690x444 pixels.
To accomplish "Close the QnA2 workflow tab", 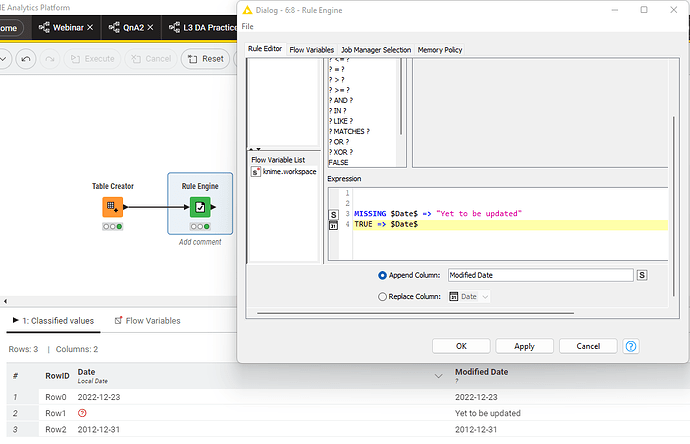I will (150, 27).
